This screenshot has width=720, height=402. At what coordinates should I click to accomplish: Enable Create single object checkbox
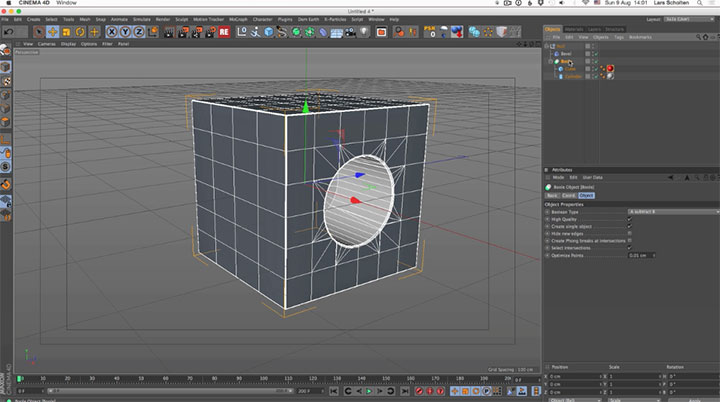coord(629,226)
